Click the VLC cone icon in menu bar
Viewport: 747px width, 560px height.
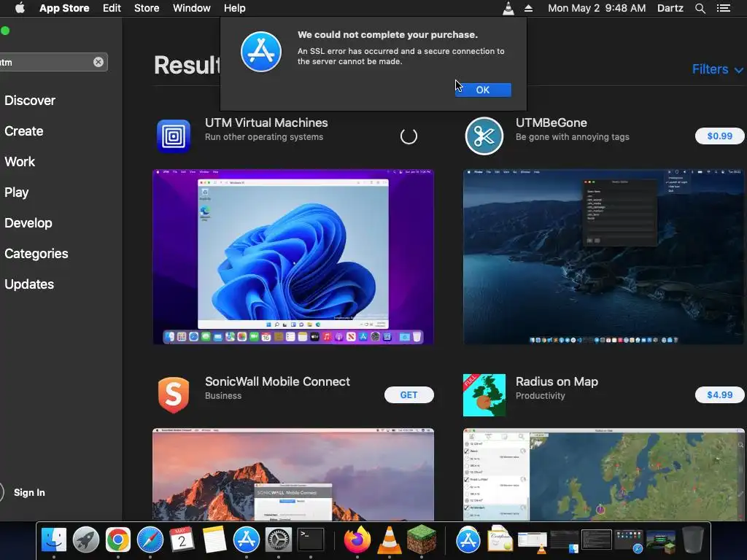pyautogui.click(x=508, y=8)
